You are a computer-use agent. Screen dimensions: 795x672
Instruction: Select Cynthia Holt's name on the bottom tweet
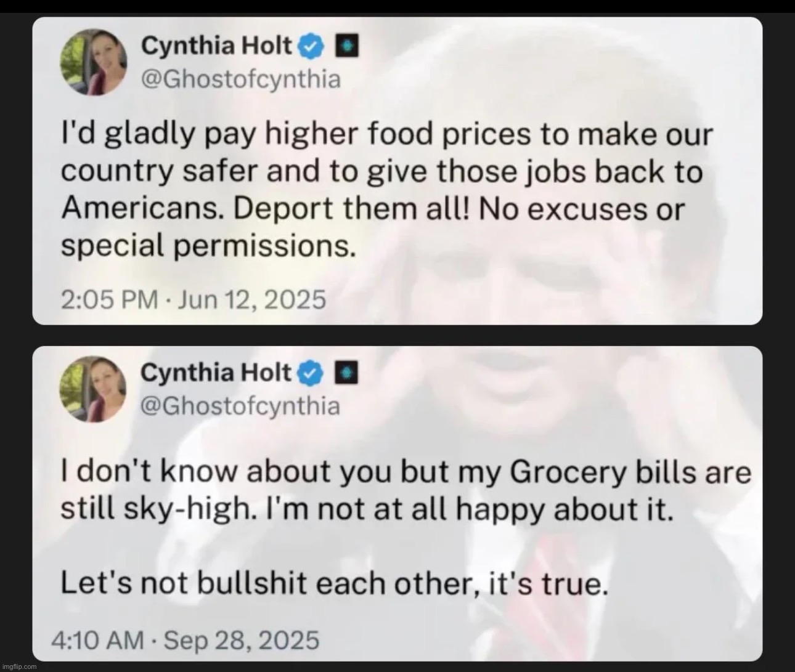[216, 372]
